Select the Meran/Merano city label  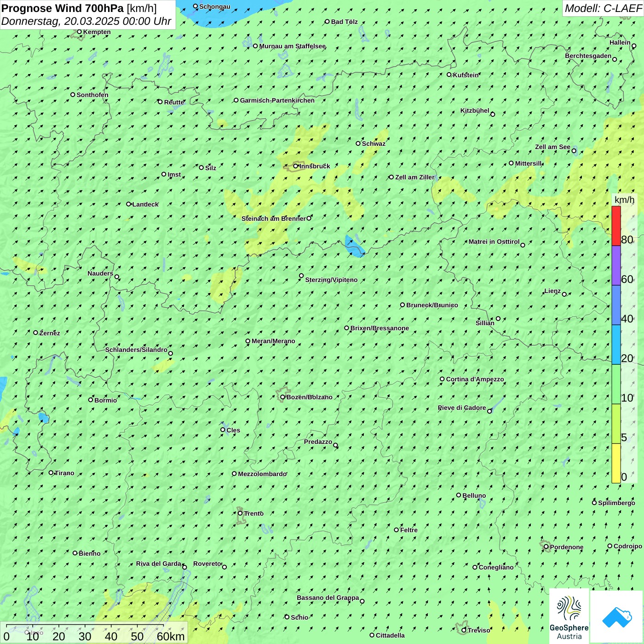[273, 341]
